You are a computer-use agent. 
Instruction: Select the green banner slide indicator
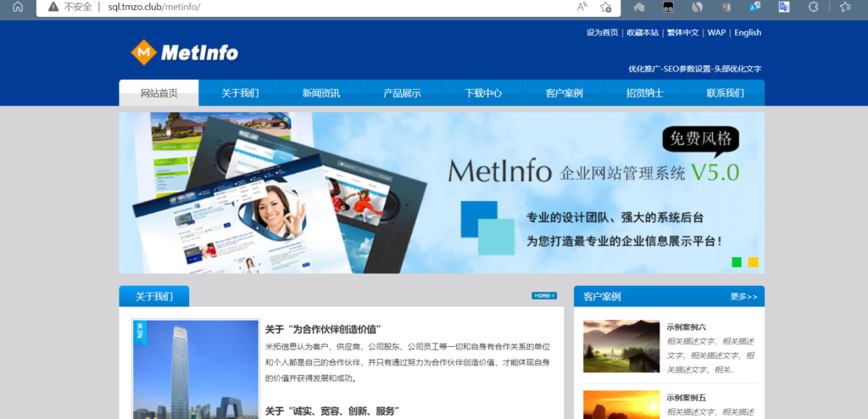pos(737,262)
